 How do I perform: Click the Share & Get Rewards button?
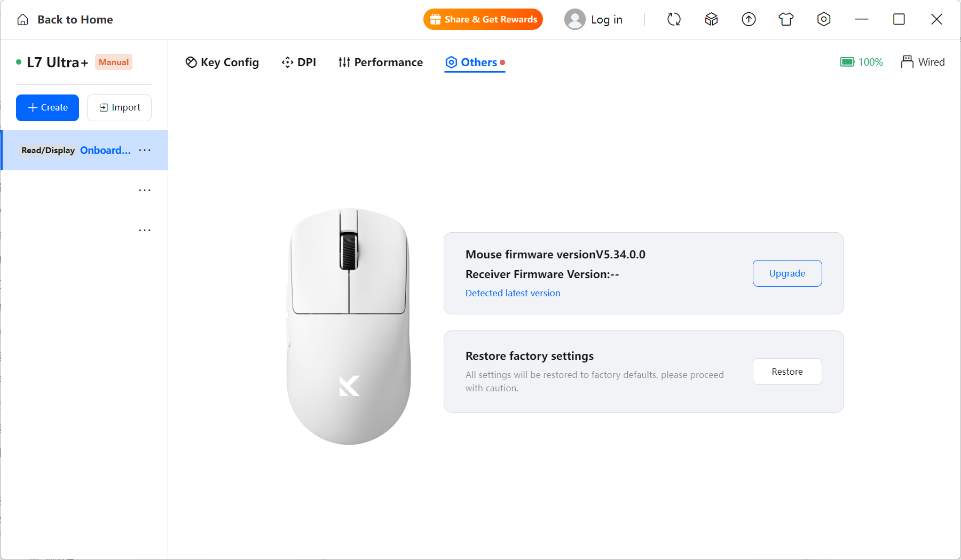coord(483,19)
